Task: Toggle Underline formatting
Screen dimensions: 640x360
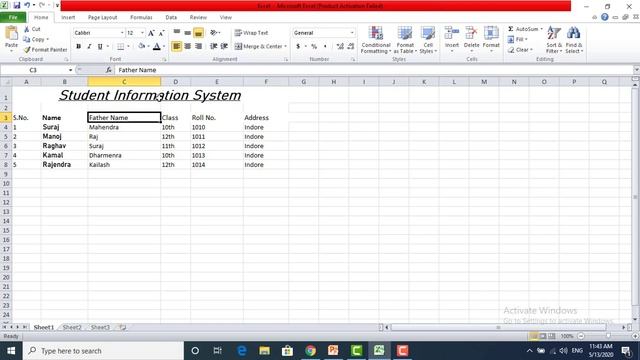Action: click(x=100, y=47)
